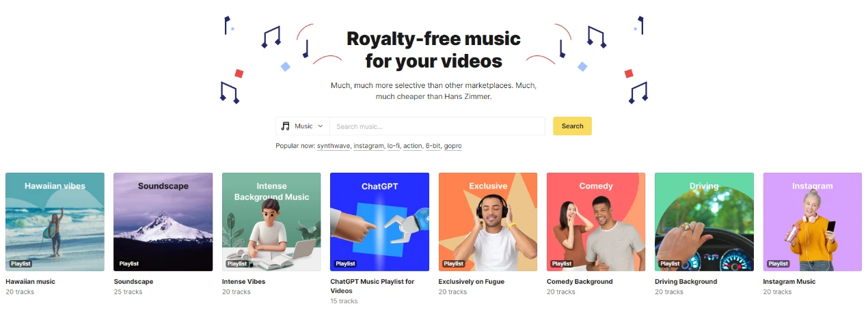This screenshot has height=314, width=868.
Task: Open the 8-bit popular tag
Action: click(x=433, y=146)
